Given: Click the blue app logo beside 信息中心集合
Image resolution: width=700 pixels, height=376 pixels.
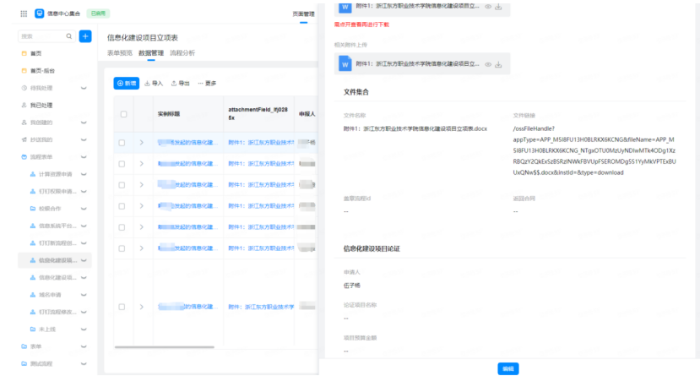Looking at the screenshot, I should coord(39,13).
